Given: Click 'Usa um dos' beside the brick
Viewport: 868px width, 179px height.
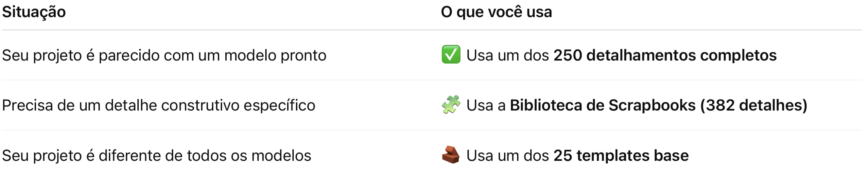Looking at the screenshot, I should point(508,155).
